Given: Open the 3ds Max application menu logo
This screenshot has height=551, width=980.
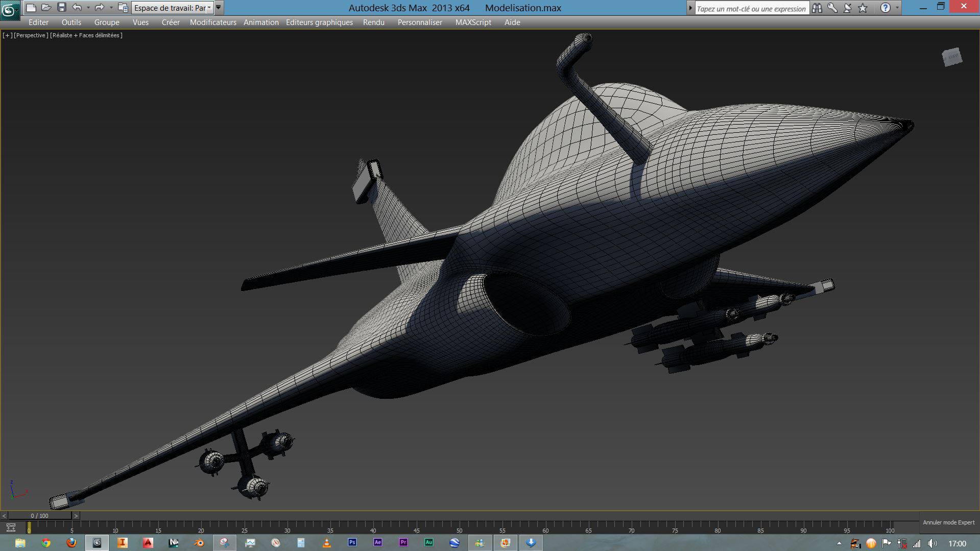Looking at the screenshot, I should (x=10, y=10).
